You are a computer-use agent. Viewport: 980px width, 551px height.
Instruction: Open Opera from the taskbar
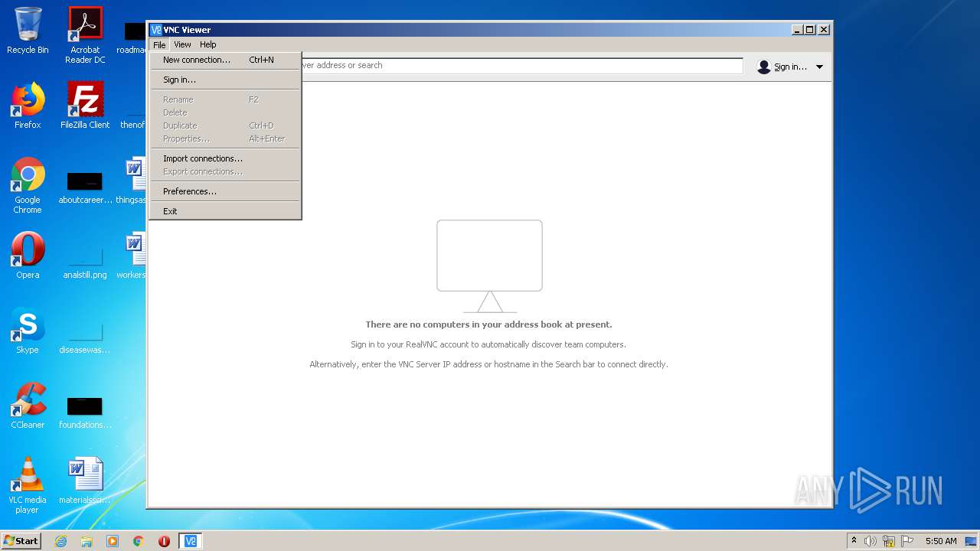click(x=164, y=541)
